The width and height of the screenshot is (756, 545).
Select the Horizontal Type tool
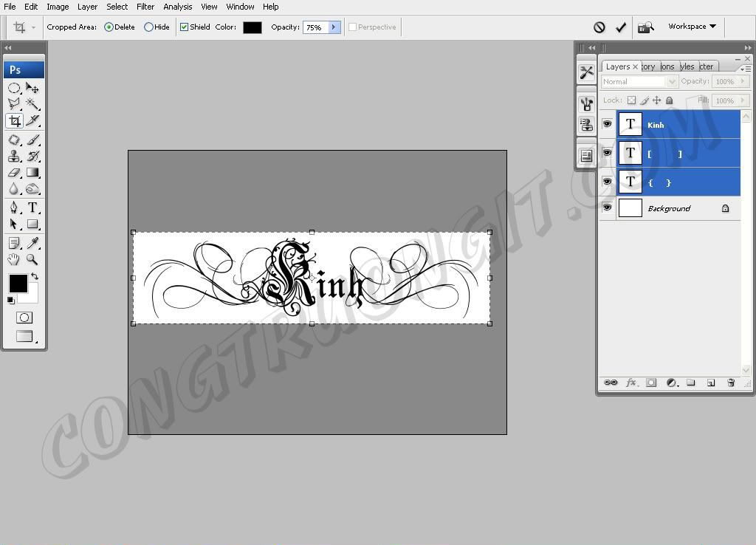click(32, 208)
